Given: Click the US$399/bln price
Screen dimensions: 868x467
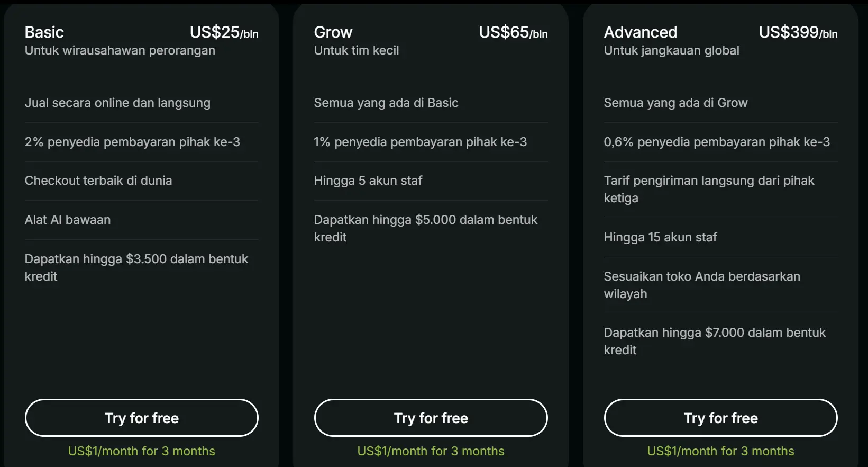Looking at the screenshot, I should tap(798, 32).
